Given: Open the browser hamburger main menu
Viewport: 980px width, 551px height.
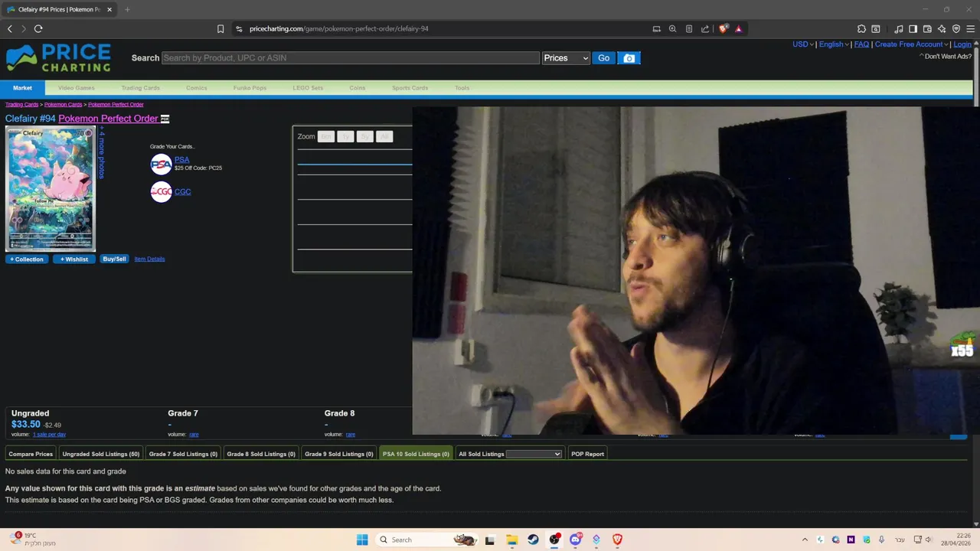Looking at the screenshot, I should [x=971, y=29].
